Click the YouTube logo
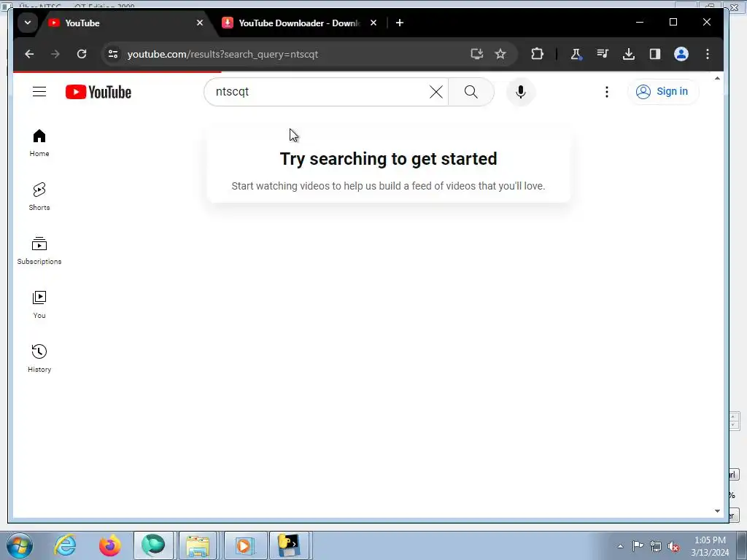This screenshot has width=747, height=560. [98, 92]
